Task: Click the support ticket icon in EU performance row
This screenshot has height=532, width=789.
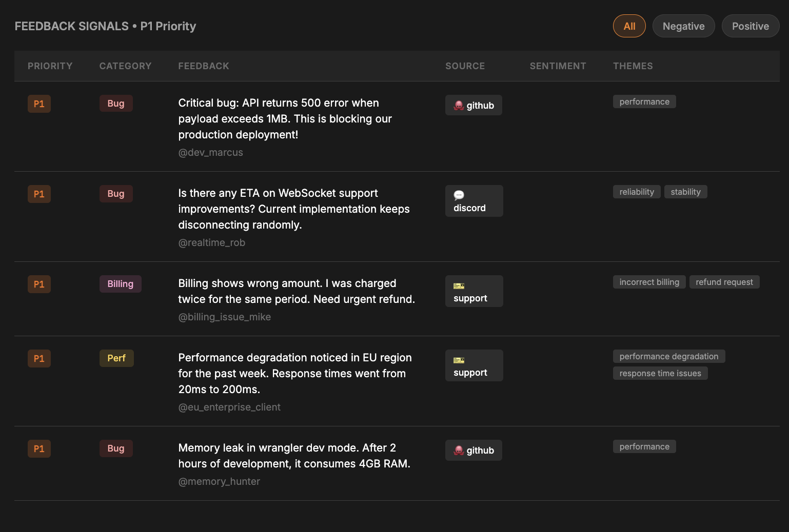Action: pyautogui.click(x=459, y=360)
